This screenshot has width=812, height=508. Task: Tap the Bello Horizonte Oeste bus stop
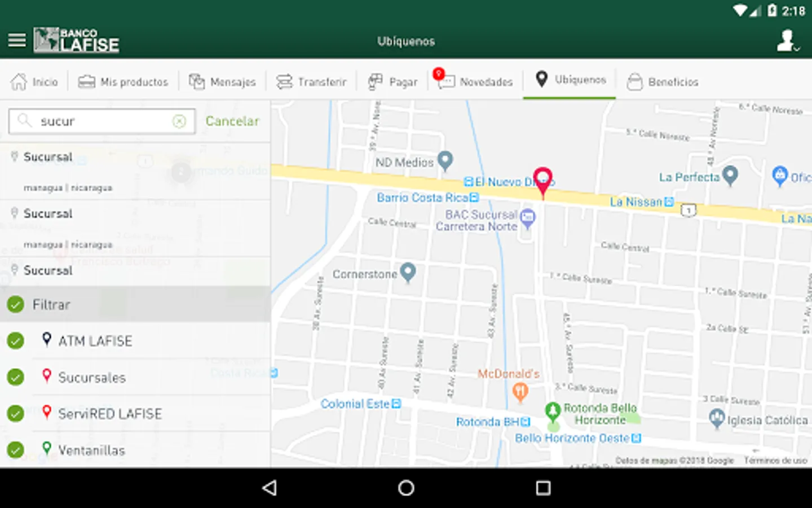click(637, 438)
